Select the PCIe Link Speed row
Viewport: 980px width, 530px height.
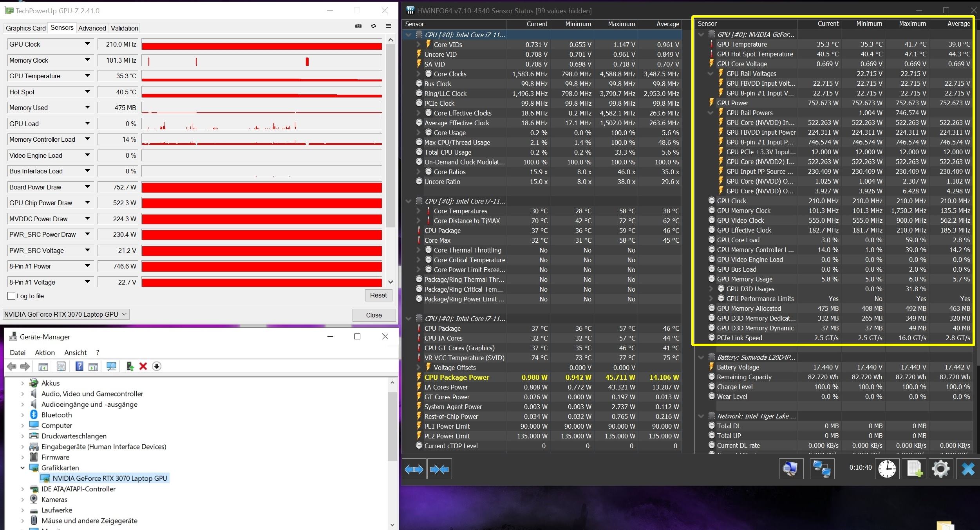click(x=835, y=338)
